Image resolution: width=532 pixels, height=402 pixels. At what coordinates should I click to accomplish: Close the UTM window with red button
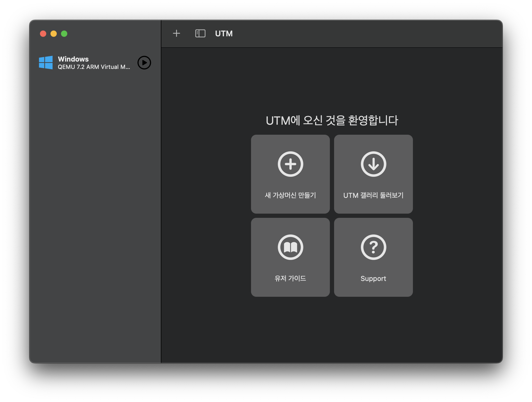coord(43,34)
